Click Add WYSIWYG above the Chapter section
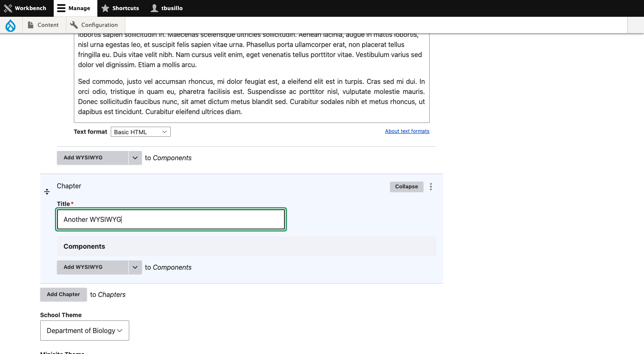The height and width of the screenshot is (354, 644). [93, 158]
